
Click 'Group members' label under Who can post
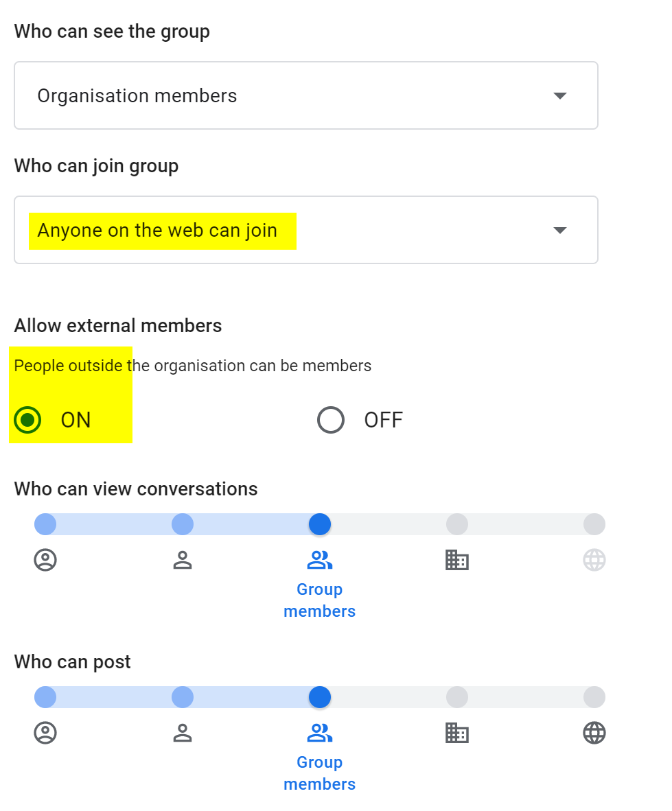[x=319, y=773]
